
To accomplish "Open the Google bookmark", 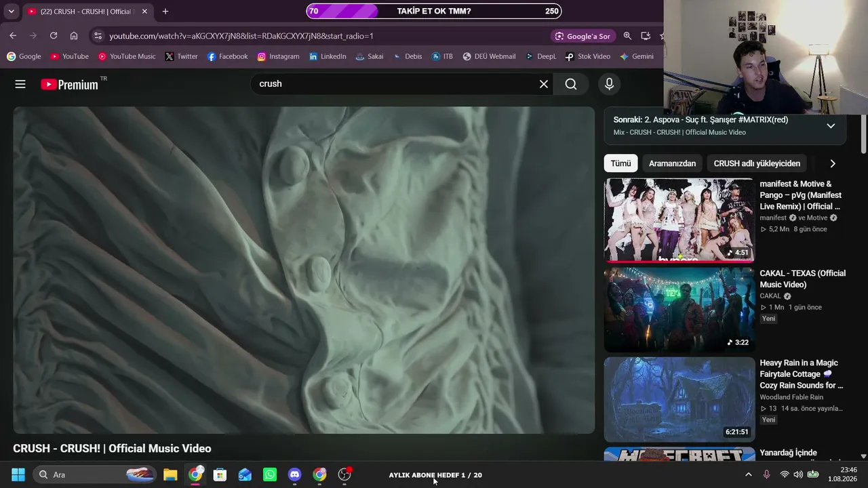I will (24, 56).
